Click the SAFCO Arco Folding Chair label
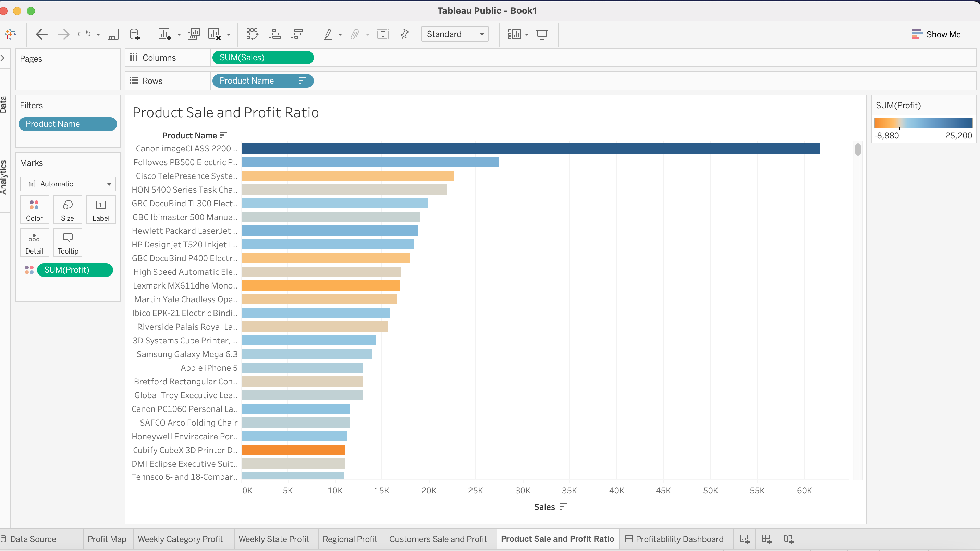The image size is (980, 551). [x=189, y=423]
